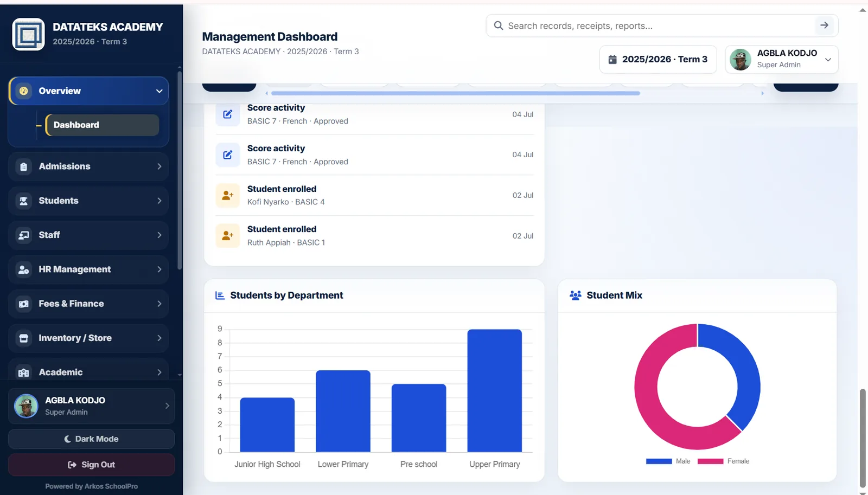868x495 pixels.
Task: Click the search magnifier icon
Action: pyautogui.click(x=498, y=25)
